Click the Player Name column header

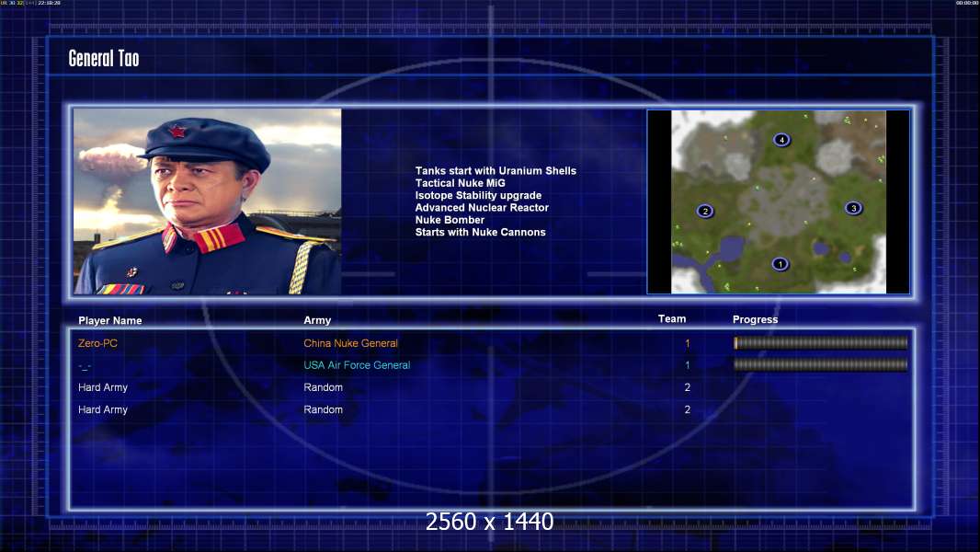click(x=110, y=320)
